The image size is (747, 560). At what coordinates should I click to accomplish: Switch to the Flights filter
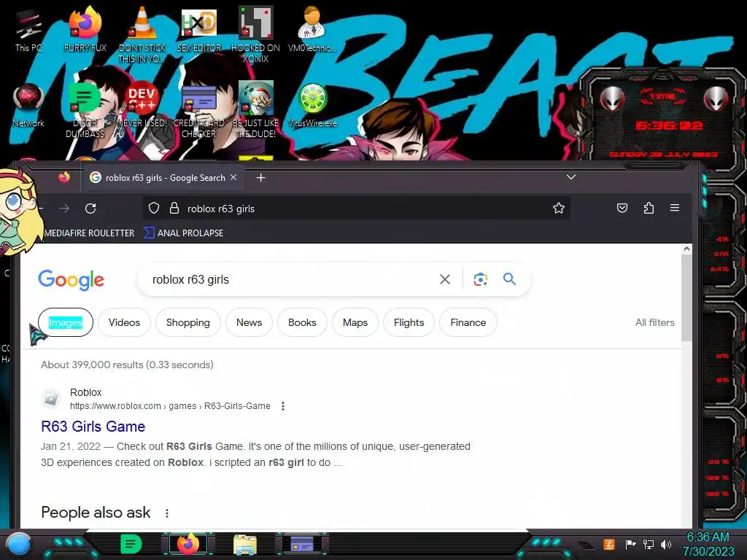[409, 322]
